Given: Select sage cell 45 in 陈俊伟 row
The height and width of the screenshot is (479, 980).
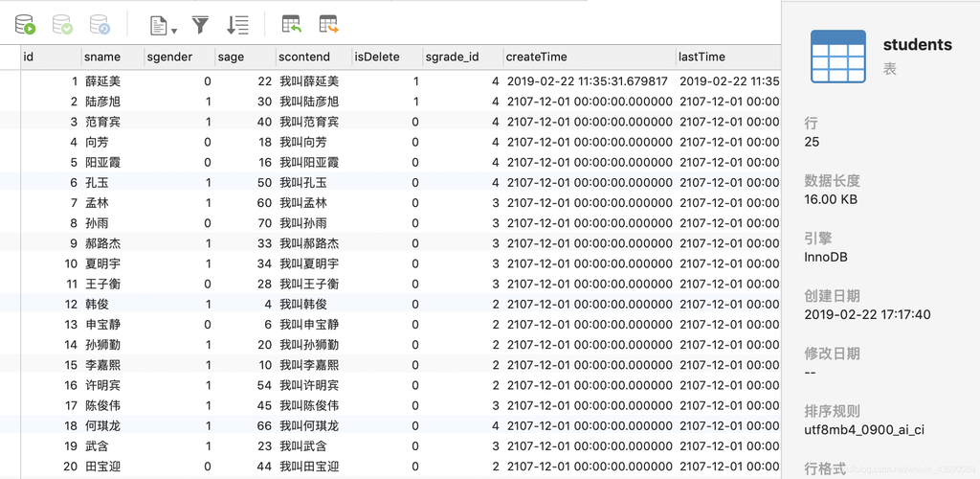Looking at the screenshot, I should [x=264, y=406].
